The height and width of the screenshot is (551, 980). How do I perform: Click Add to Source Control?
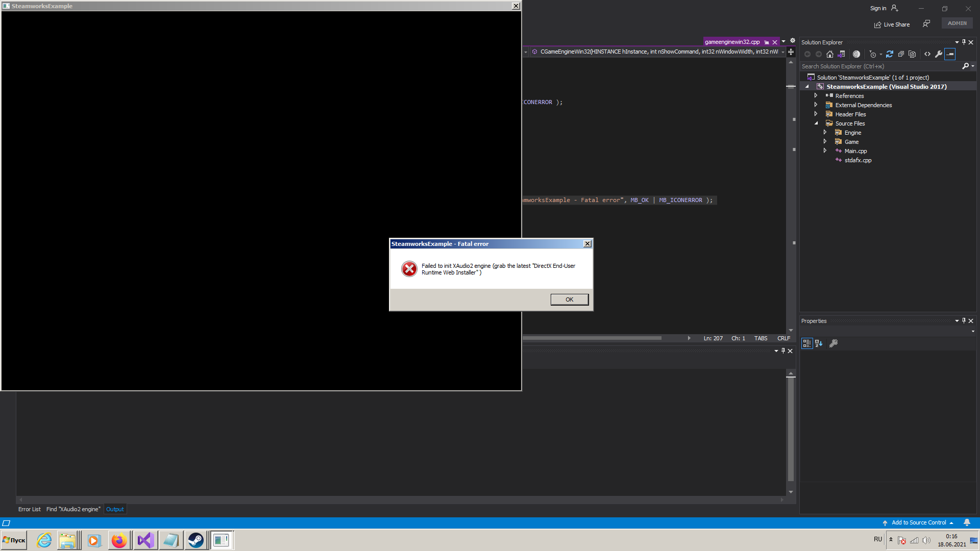point(918,522)
